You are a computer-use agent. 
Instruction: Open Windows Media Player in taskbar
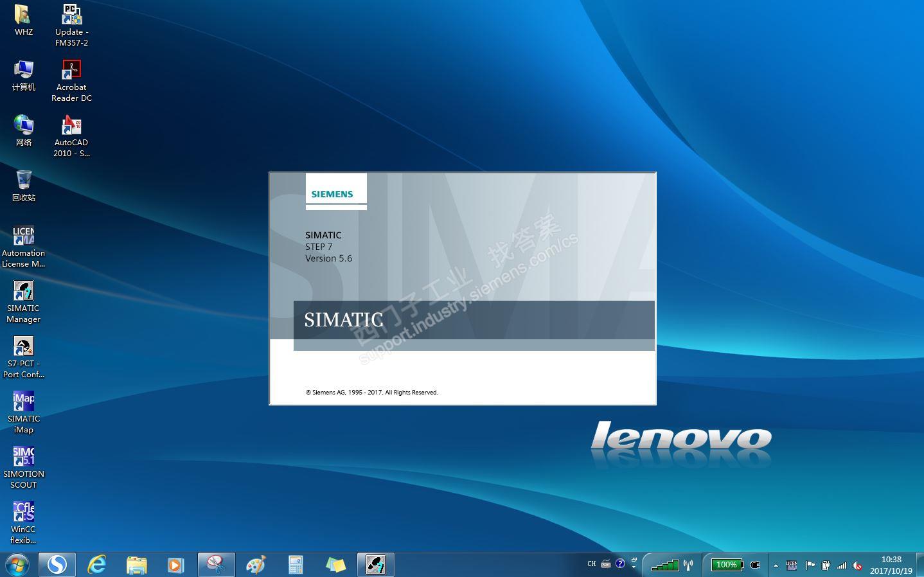[x=175, y=565]
